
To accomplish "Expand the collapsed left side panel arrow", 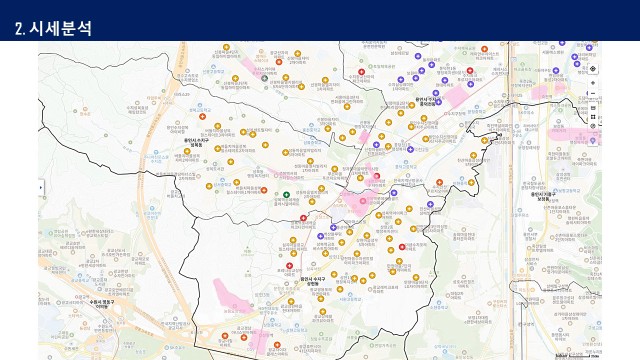I will coord(41,187).
